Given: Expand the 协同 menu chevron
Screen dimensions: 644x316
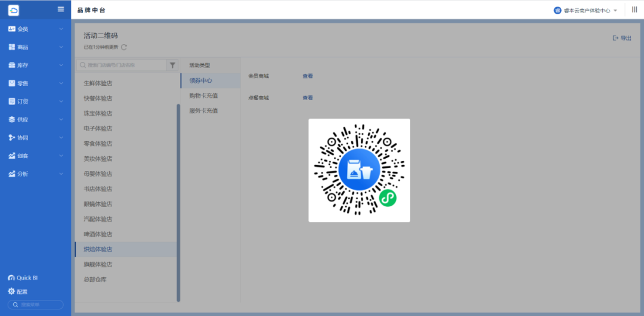Looking at the screenshot, I should 61,137.
